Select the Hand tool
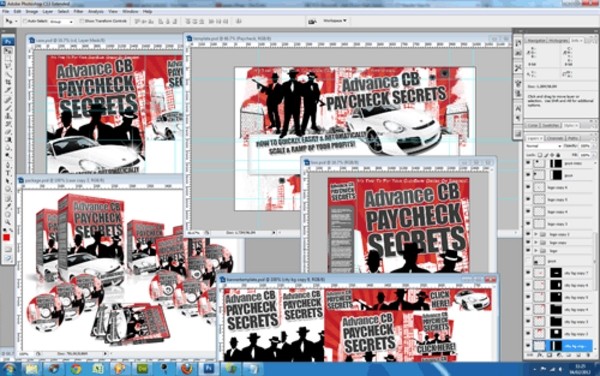This screenshot has width=600, height=376. [8, 213]
